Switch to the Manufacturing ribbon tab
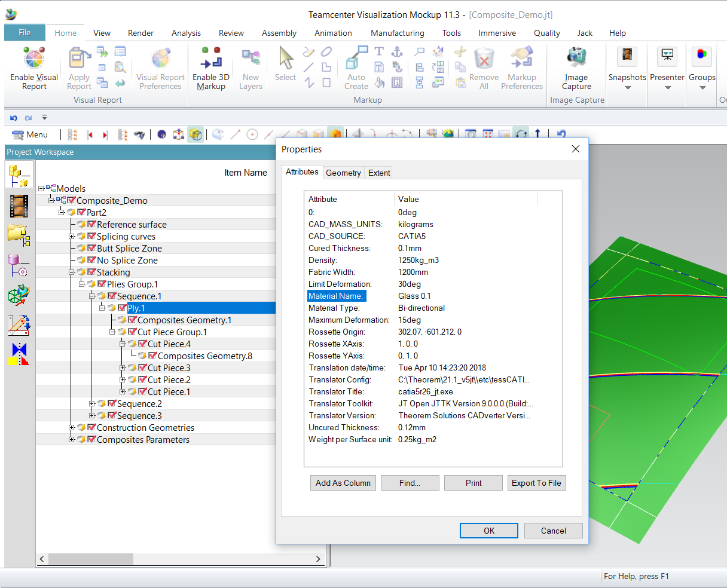This screenshot has height=588, width=727. 398,33
